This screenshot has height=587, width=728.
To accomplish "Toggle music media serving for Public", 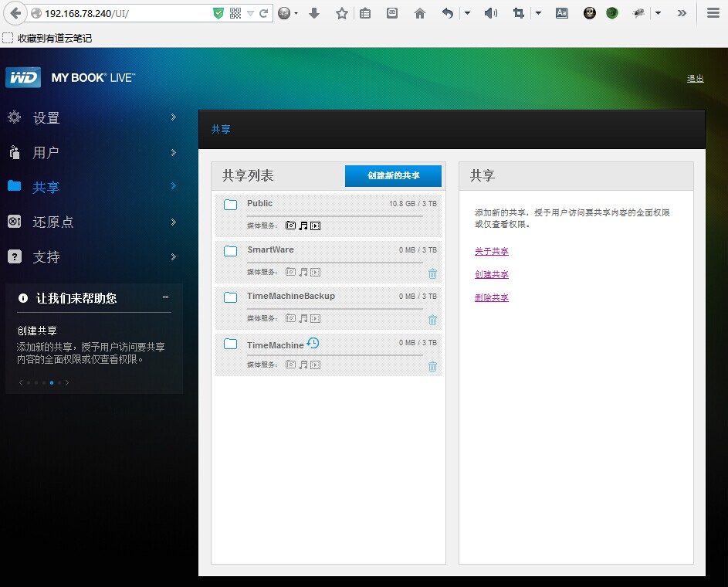I will pyautogui.click(x=303, y=226).
